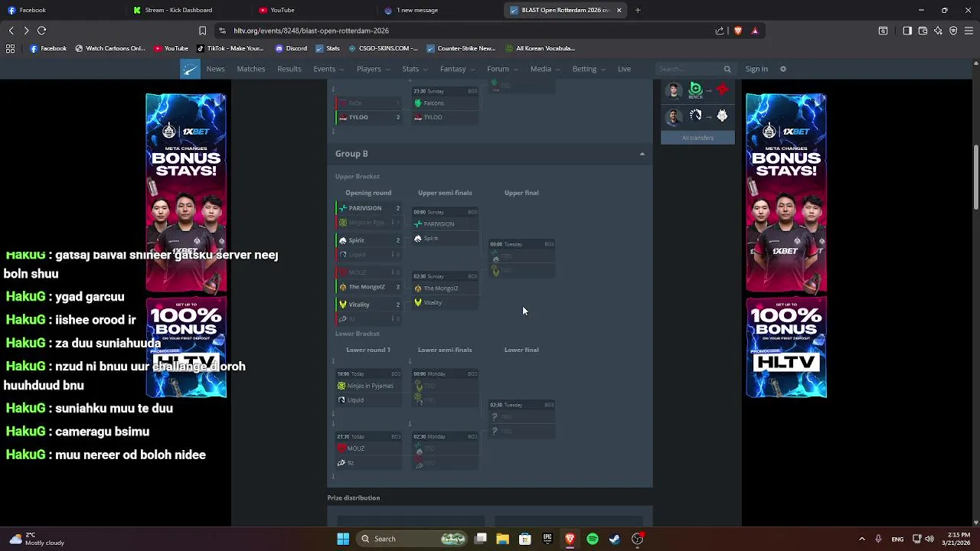Open the volume icon in system tray
Image resolution: width=980 pixels, height=551 pixels.
click(x=931, y=539)
